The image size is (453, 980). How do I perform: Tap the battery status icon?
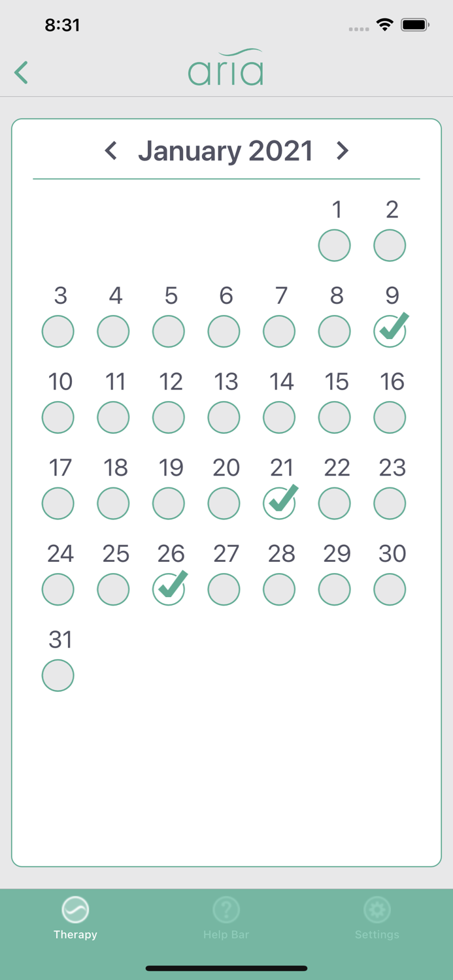pyautogui.click(x=414, y=25)
